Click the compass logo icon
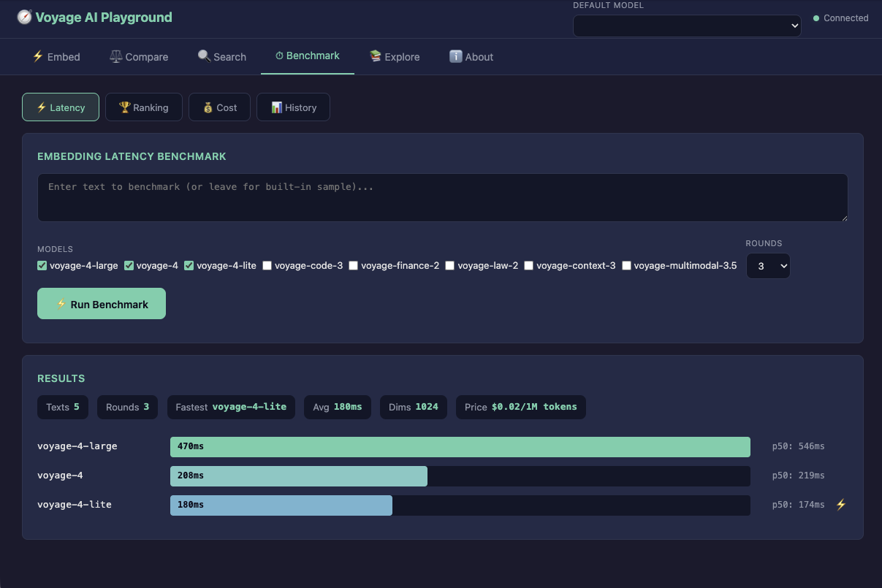 coord(24,17)
